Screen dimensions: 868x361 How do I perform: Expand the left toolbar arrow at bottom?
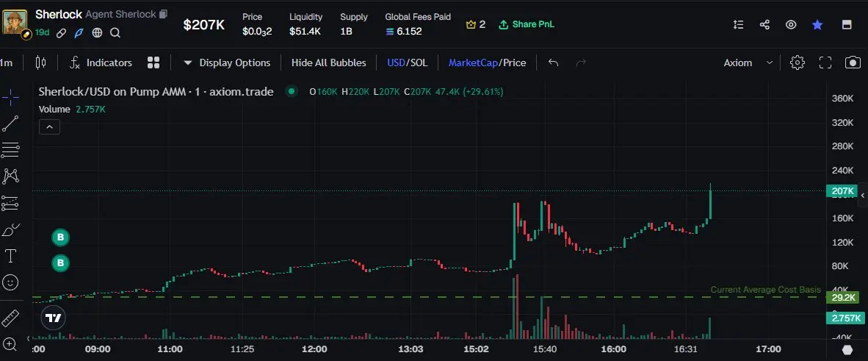pyautogui.click(x=29, y=338)
